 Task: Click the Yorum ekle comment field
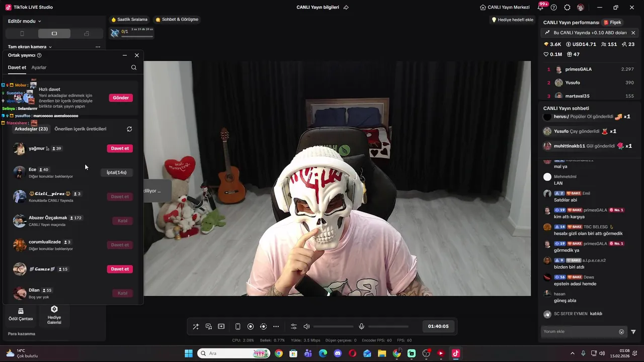[x=580, y=331]
